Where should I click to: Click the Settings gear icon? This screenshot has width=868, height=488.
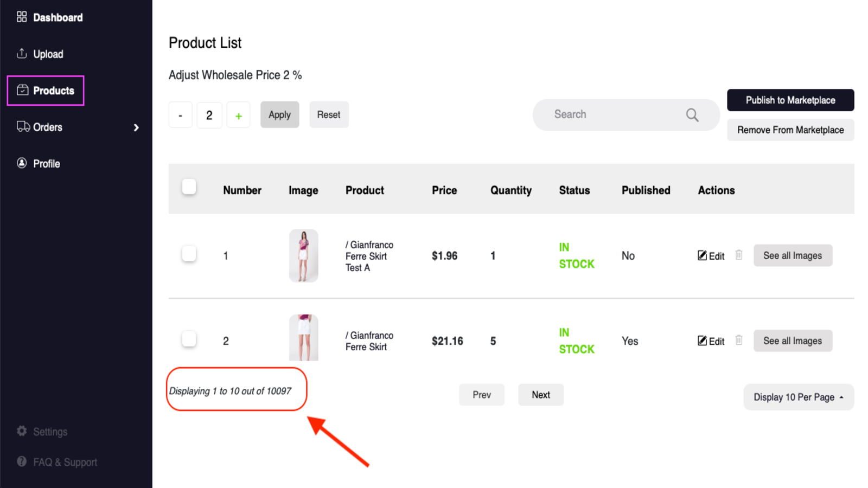pyautogui.click(x=22, y=431)
